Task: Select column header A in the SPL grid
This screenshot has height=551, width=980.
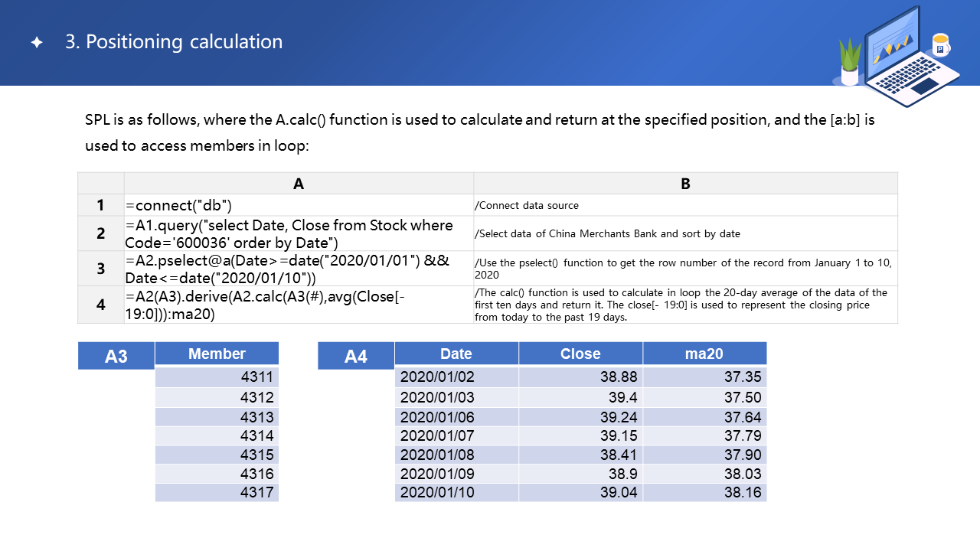Action: (299, 184)
